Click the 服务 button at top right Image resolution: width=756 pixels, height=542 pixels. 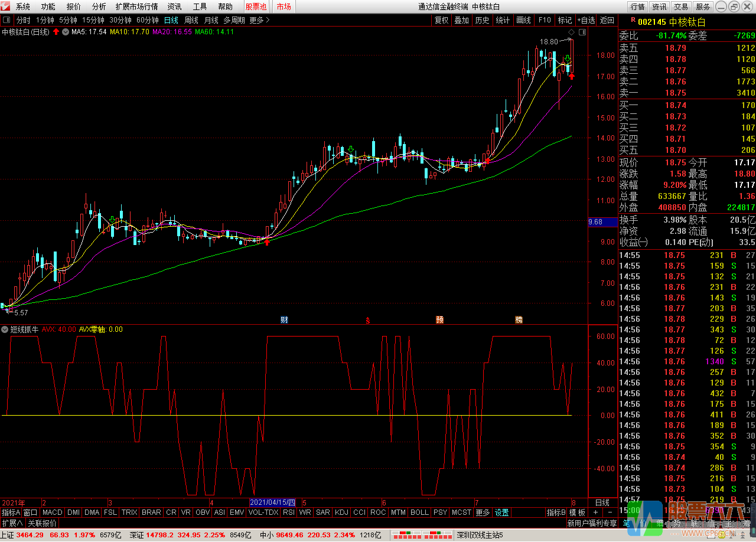(703, 7)
